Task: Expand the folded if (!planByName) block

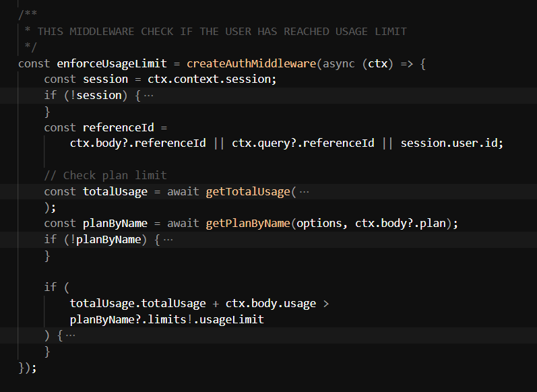Action: click(168, 240)
